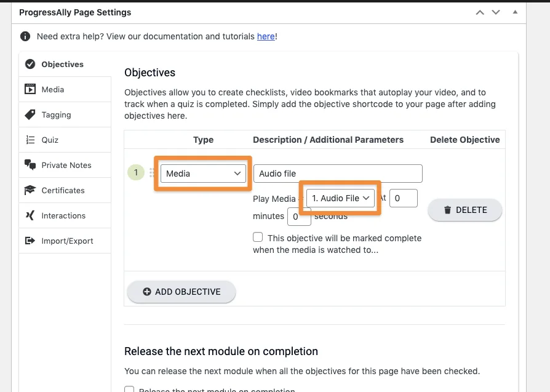550x392 pixels.
Task: Click the drag handle beside objective 1
Action: coord(152,174)
